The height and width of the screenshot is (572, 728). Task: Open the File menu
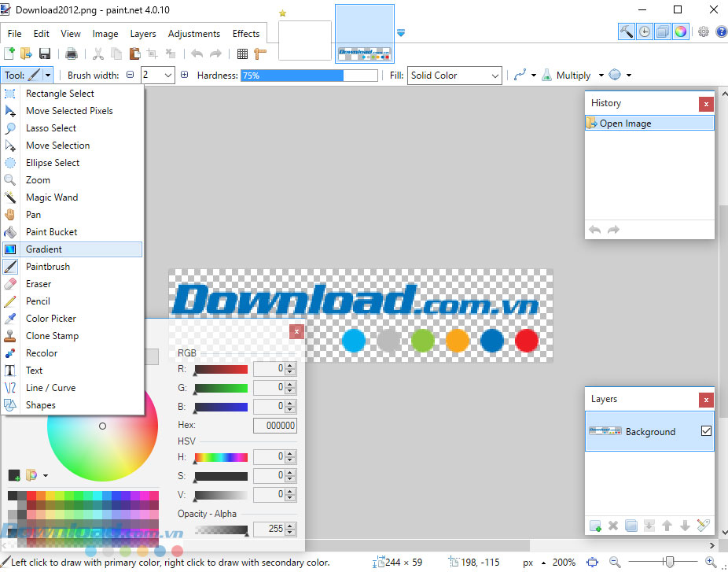pos(14,34)
